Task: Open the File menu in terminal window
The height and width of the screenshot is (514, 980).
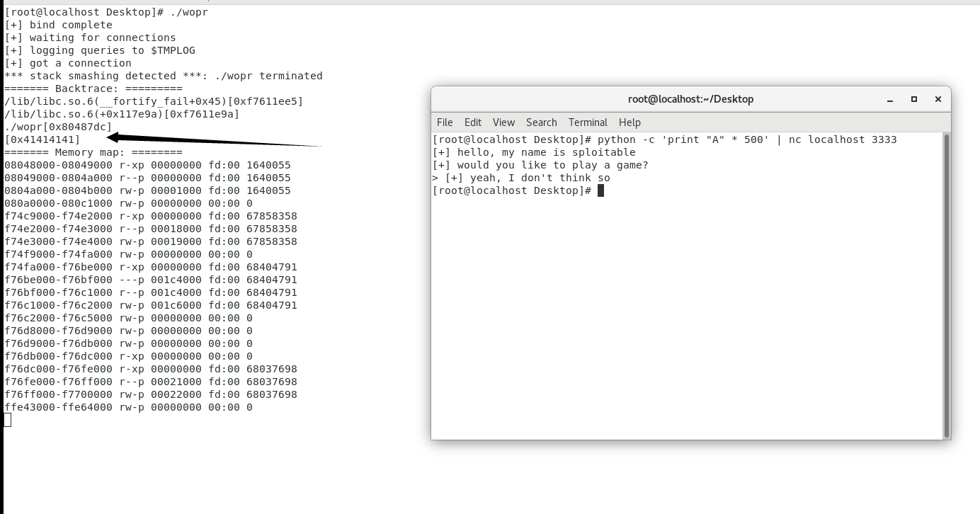Action: 445,122
